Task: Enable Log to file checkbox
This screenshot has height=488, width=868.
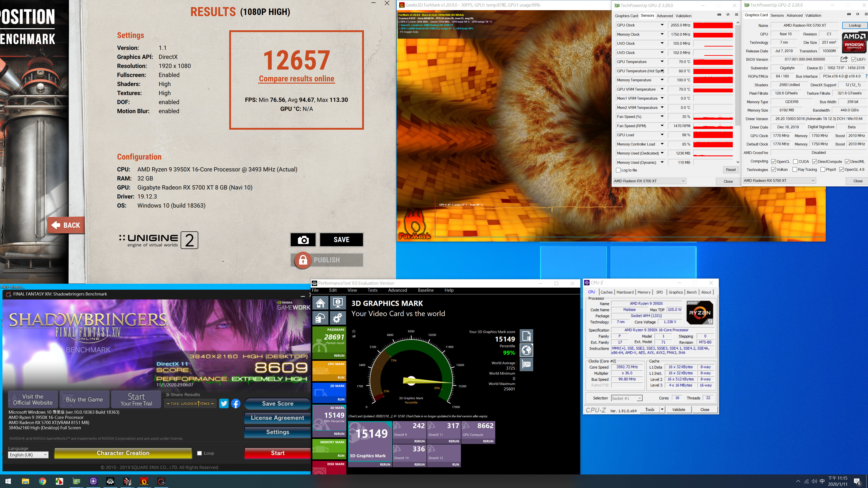Action: [x=618, y=170]
